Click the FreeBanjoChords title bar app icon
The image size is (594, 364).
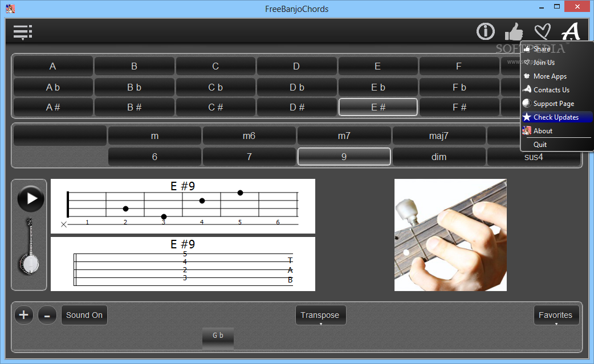[10, 9]
